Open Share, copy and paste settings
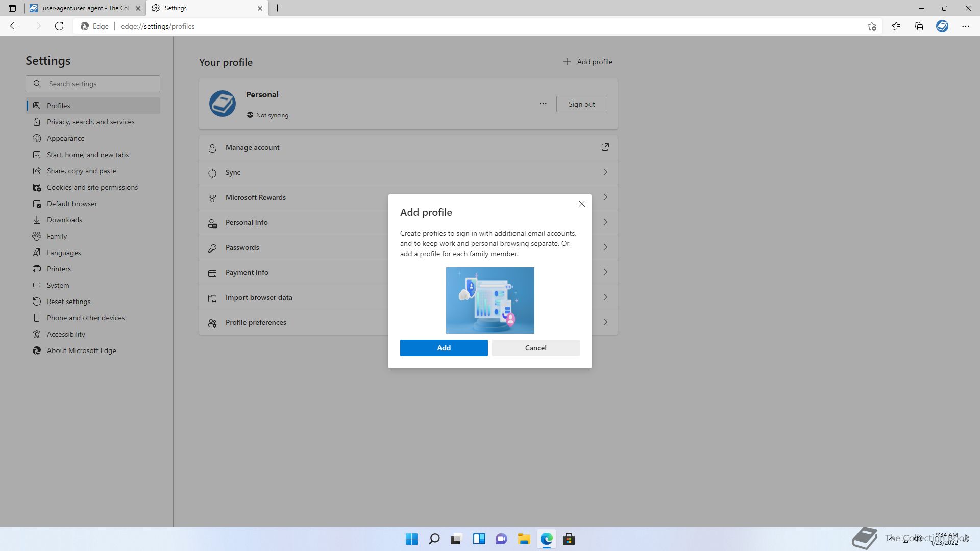Image resolution: width=980 pixels, height=551 pixels. [93, 171]
